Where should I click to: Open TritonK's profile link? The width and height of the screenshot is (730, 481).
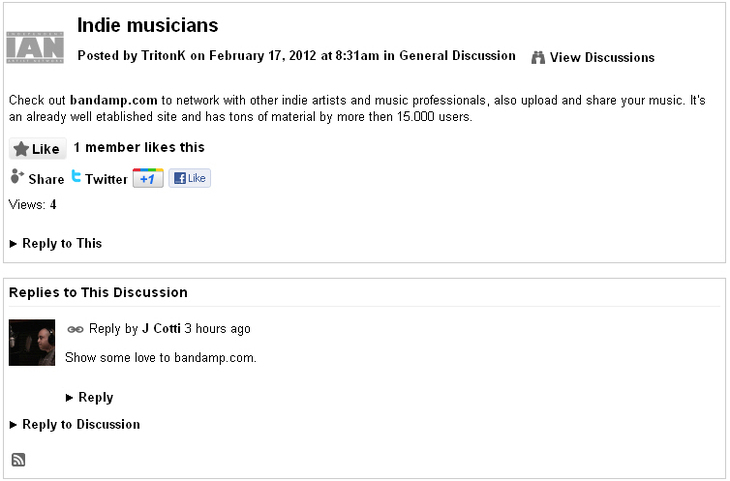163,55
